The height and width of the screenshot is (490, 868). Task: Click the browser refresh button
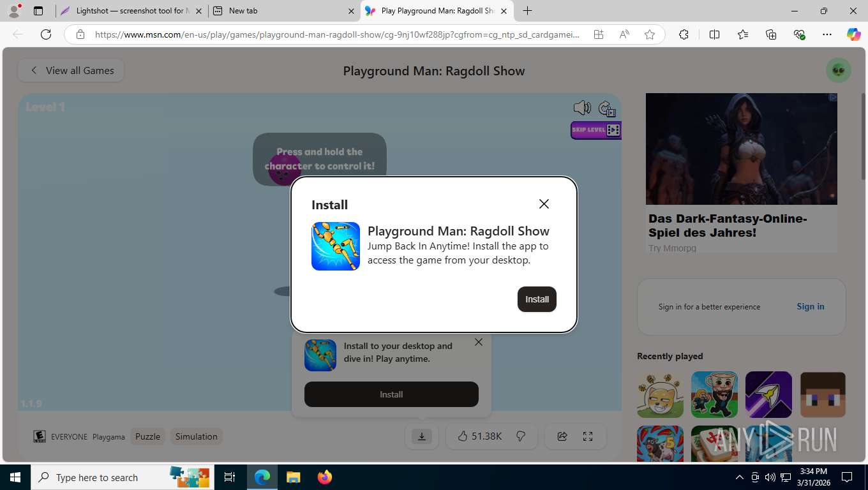coord(46,34)
